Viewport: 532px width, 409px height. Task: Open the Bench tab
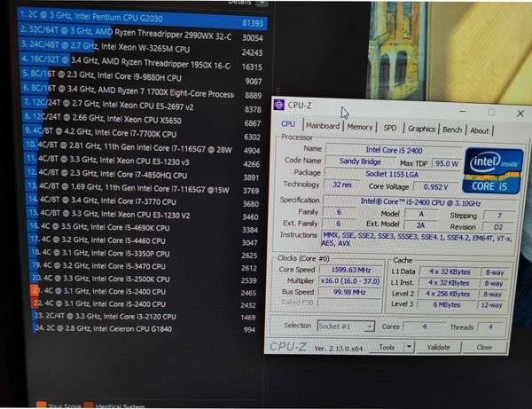pos(452,130)
